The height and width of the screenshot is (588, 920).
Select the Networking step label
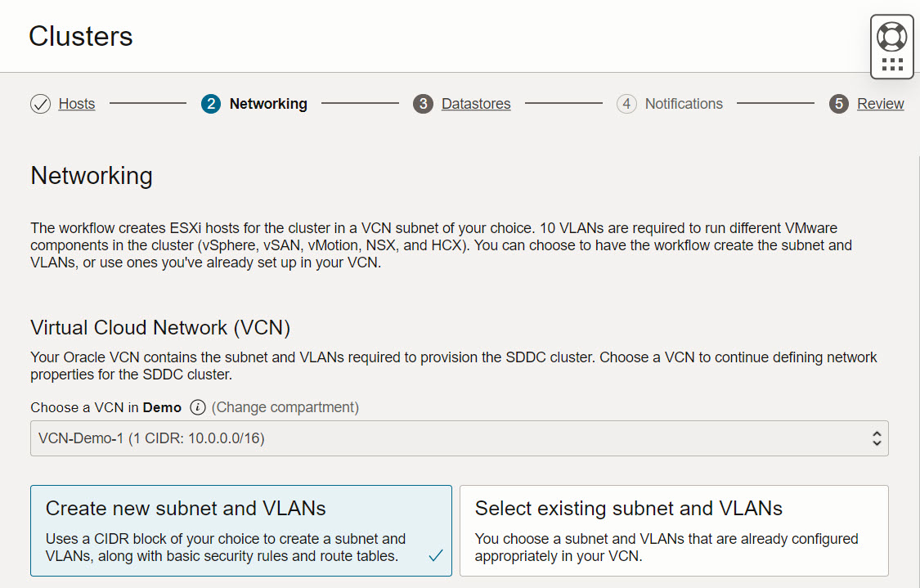pyautogui.click(x=268, y=104)
